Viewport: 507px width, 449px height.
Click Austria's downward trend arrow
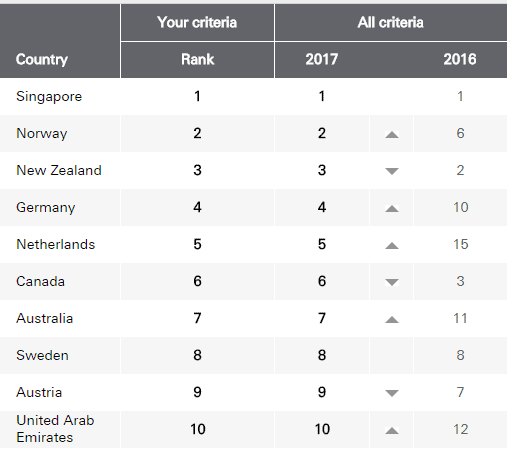tap(392, 393)
